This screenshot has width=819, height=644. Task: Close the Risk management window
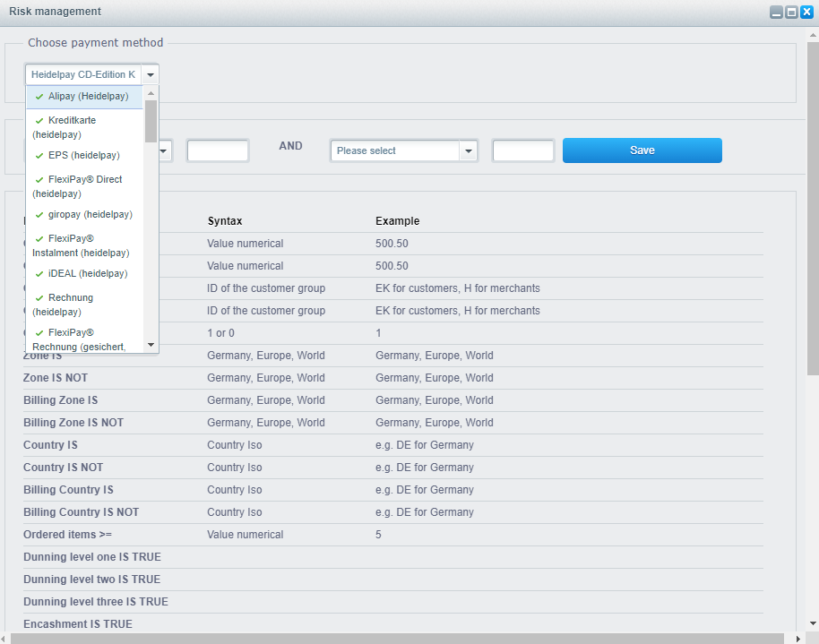[x=807, y=12]
